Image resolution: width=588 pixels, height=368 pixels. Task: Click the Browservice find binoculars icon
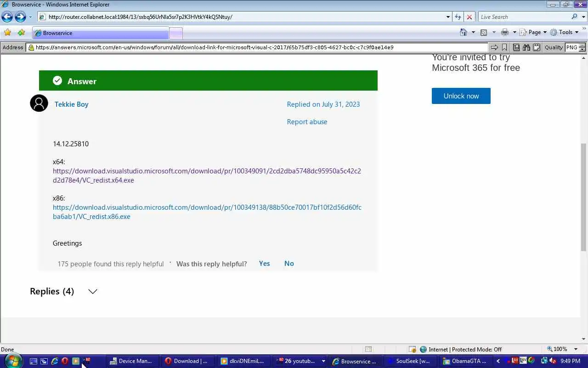click(x=526, y=47)
